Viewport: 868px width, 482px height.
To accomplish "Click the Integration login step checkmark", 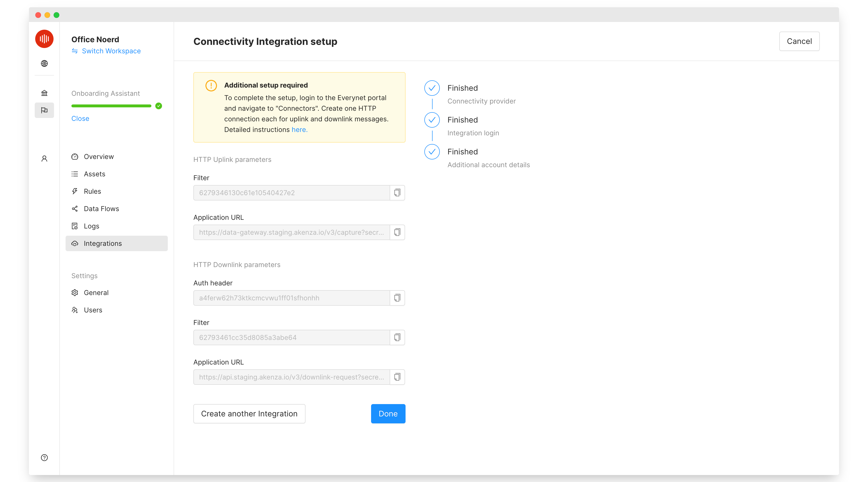I will point(432,120).
